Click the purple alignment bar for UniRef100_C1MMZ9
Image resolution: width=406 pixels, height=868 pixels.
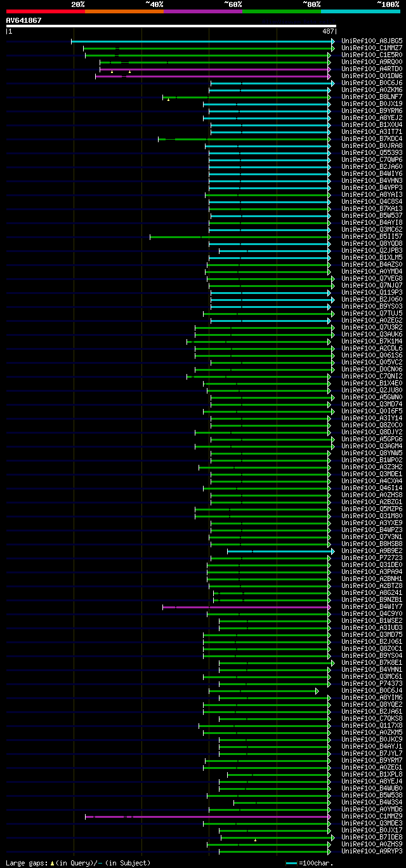208,817
